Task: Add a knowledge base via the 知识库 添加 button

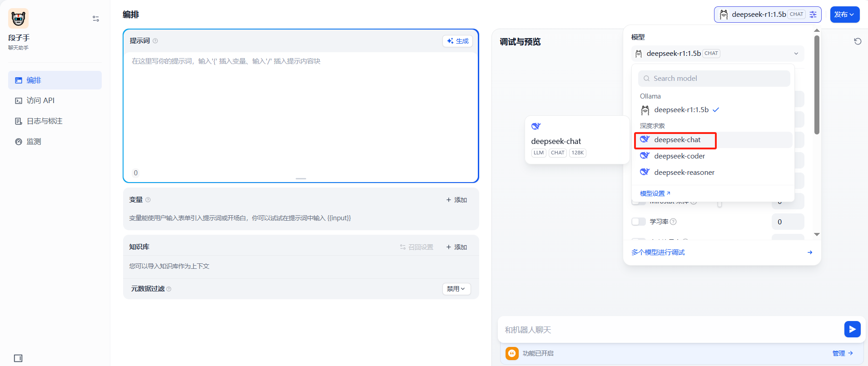Action: tap(456, 247)
